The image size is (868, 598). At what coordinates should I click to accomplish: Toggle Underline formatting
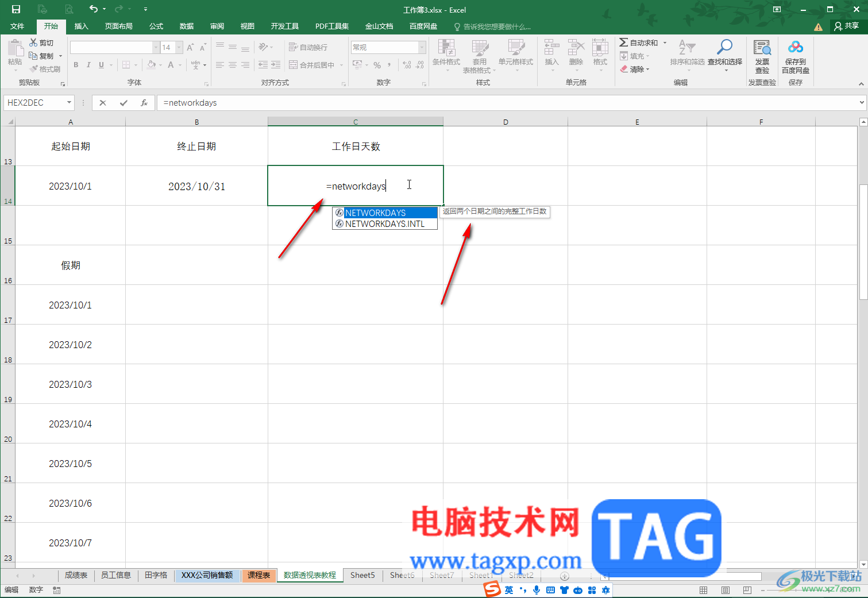click(x=102, y=65)
